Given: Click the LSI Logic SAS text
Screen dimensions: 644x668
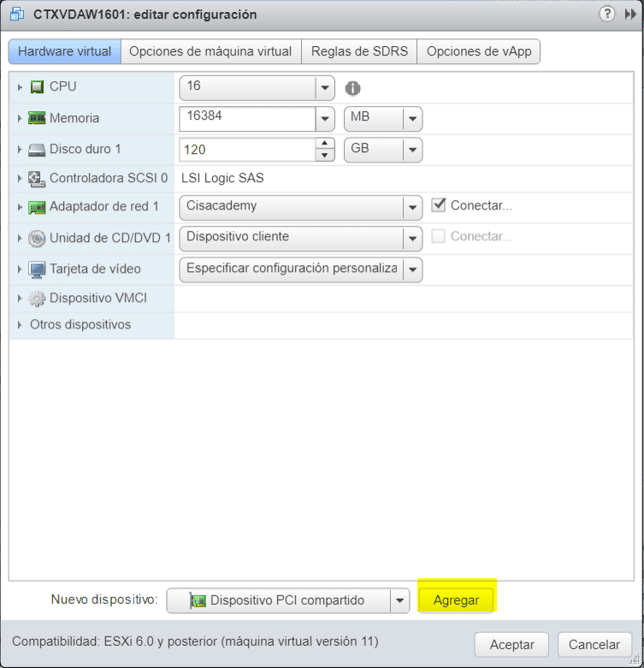Looking at the screenshot, I should (222, 178).
